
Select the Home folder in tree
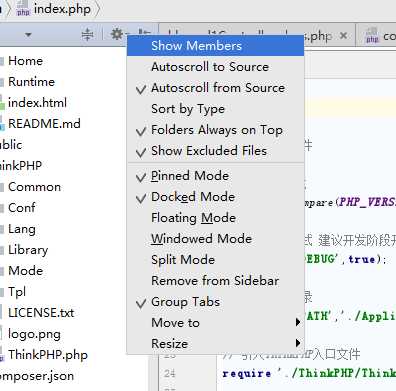pos(25,61)
